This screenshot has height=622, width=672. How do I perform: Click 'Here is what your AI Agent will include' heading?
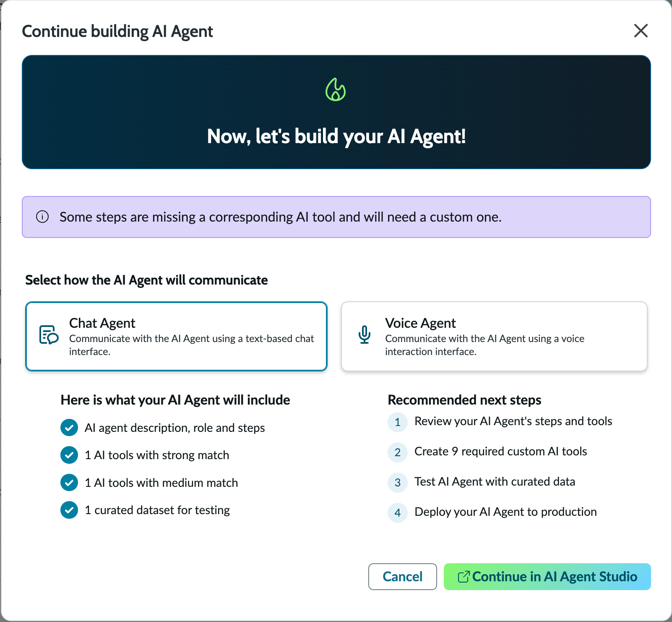175,400
